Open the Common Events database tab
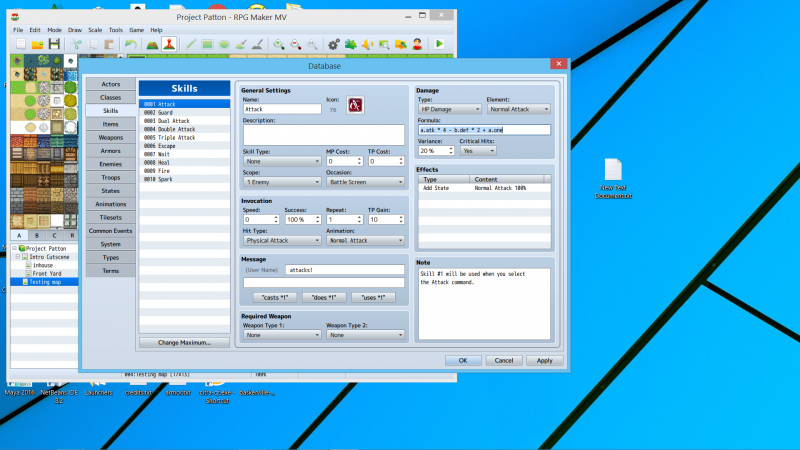 coord(111,231)
